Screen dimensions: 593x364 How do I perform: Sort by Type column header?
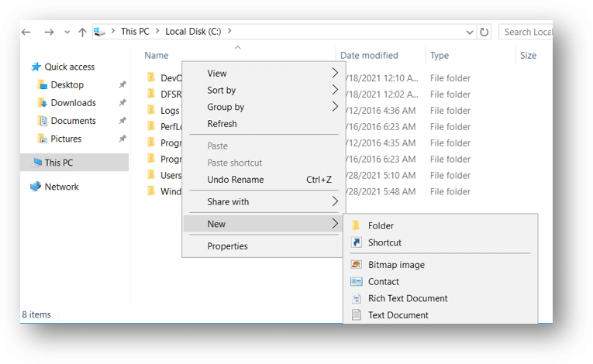click(x=440, y=56)
